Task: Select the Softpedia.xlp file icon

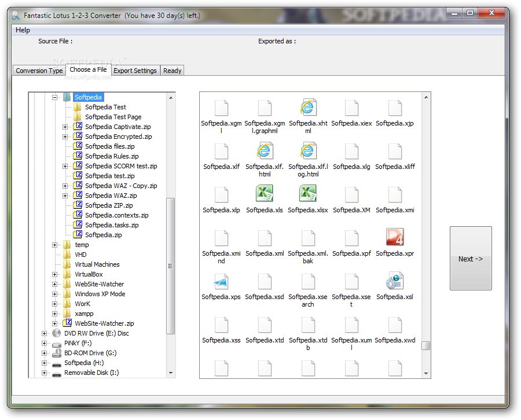Action: click(x=221, y=194)
